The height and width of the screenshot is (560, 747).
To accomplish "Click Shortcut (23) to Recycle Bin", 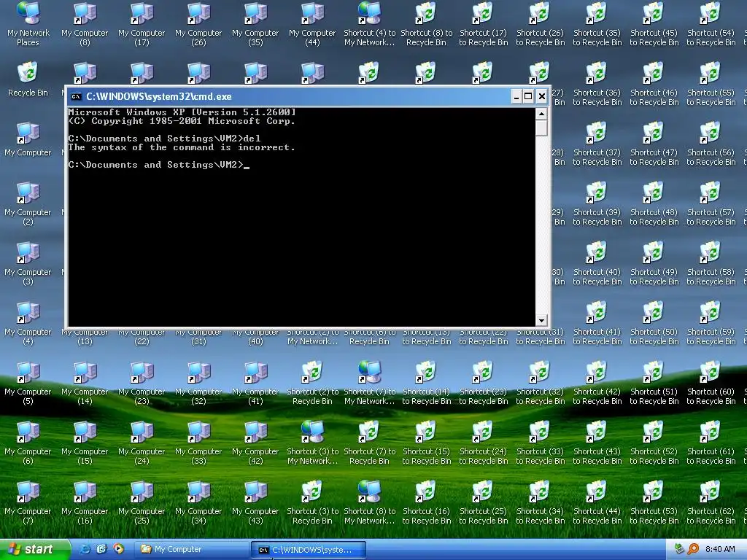I will coord(483,383).
